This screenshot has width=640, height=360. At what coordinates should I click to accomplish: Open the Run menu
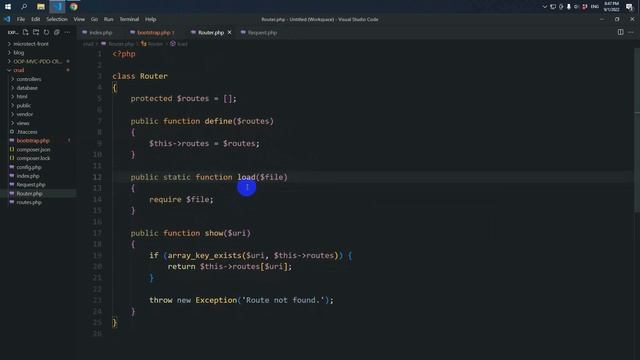point(108,19)
